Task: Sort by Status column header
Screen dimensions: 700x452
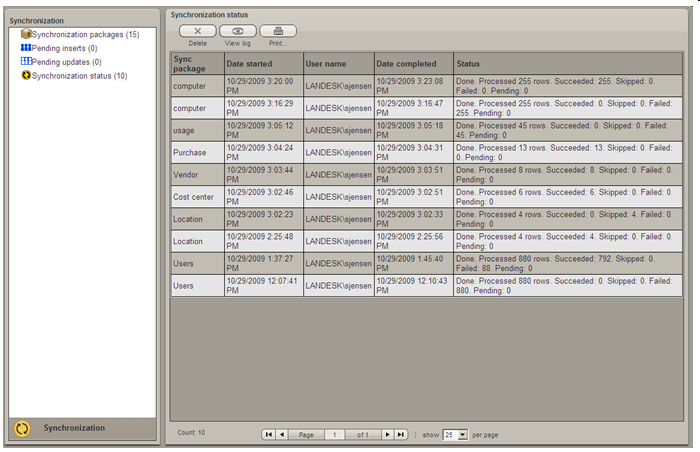Action: pos(568,64)
